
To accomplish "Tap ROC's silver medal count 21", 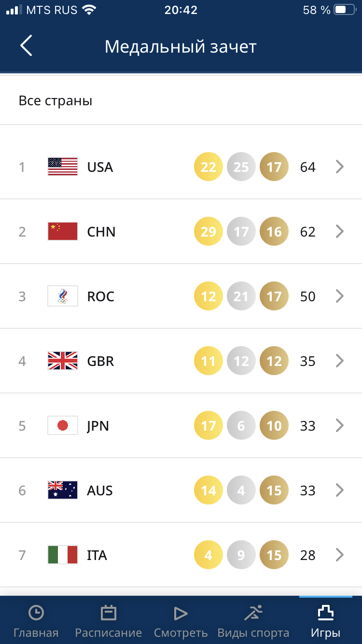I will 241,296.
